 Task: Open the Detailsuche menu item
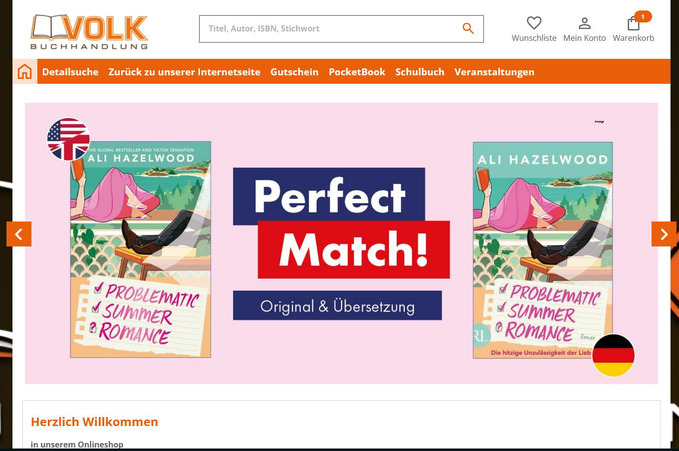click(70, 72)
